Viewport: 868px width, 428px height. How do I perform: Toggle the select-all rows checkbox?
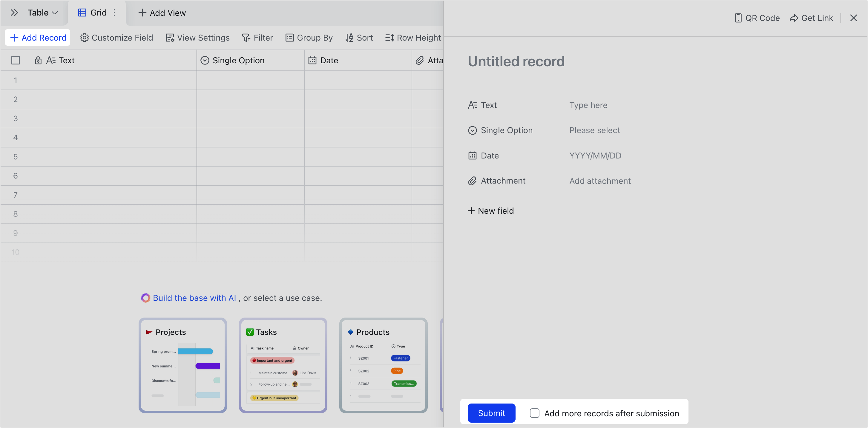(16, 60)
